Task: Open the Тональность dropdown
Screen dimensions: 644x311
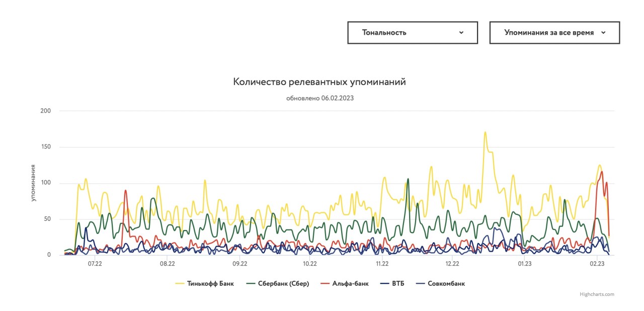Action: (412, 33)
